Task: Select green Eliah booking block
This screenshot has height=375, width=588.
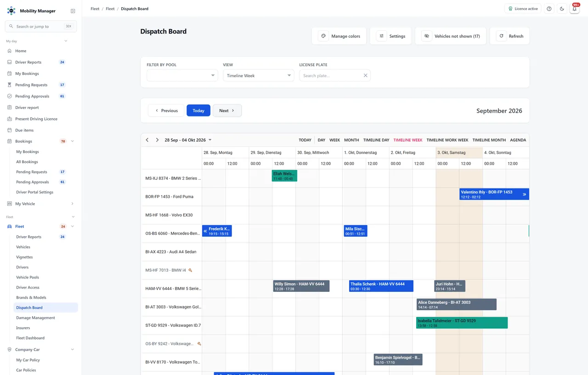Action: [284, 176]
